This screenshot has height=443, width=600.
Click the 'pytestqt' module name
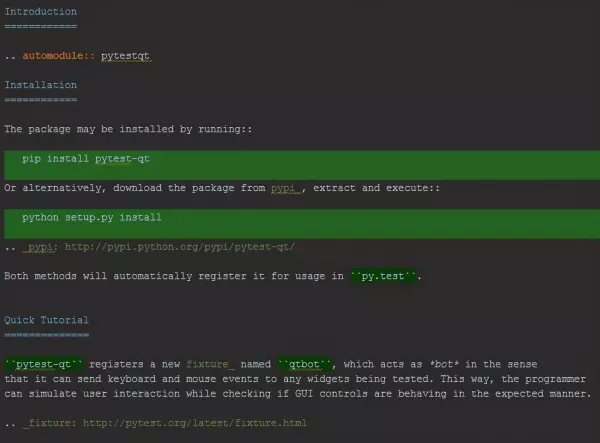click(x=125, y=56)
